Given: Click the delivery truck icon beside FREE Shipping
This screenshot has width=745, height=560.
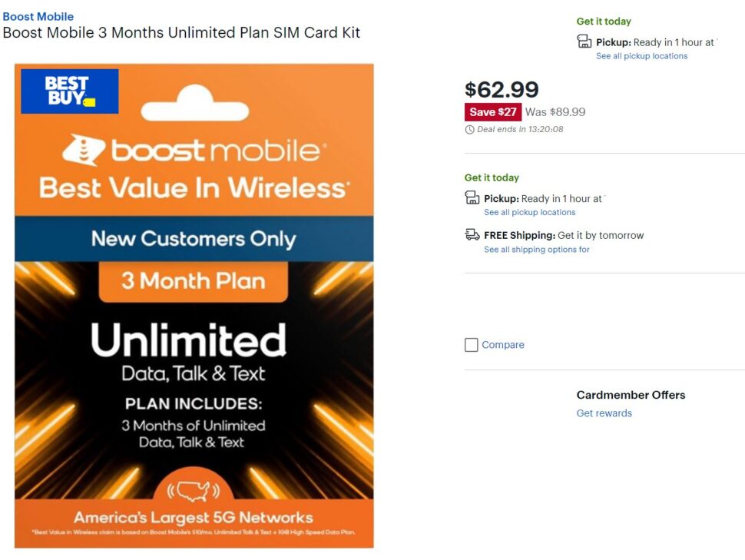Looking at the screenshot, I should tap(472, 235).
